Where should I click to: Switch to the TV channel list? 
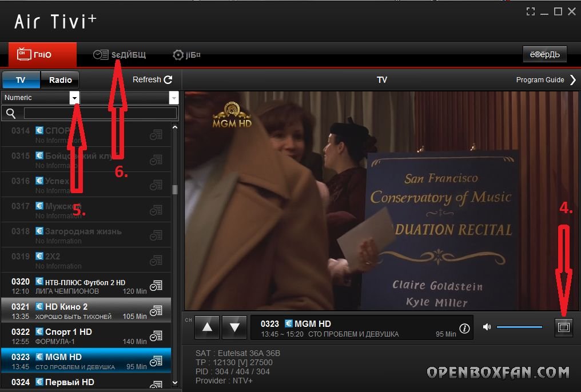tap(21, 80)
